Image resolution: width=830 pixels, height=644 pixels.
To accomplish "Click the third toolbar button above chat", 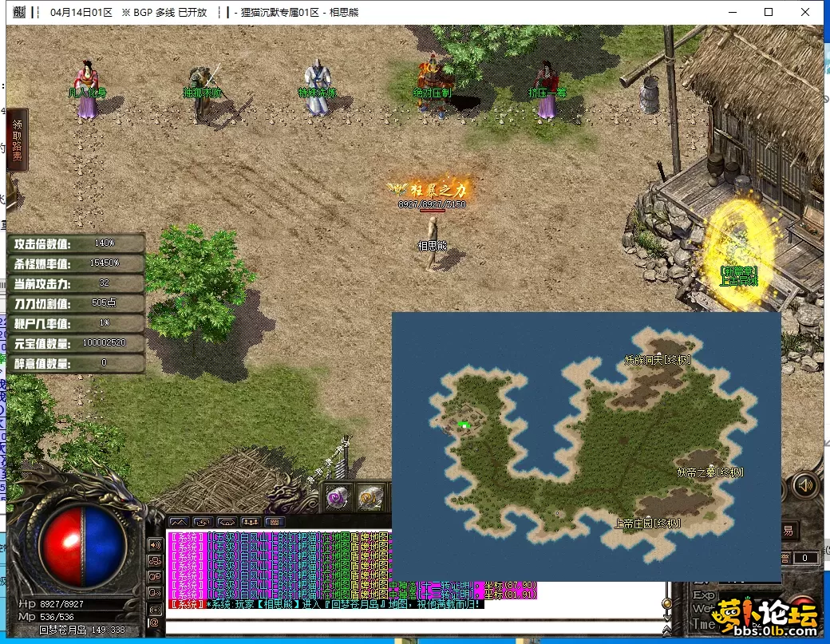I will 227,522.
